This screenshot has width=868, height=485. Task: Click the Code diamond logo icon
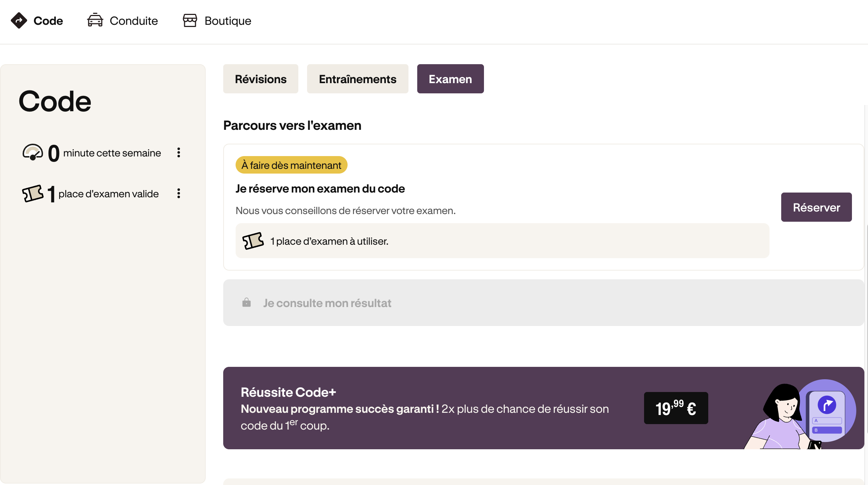point(19,20)
